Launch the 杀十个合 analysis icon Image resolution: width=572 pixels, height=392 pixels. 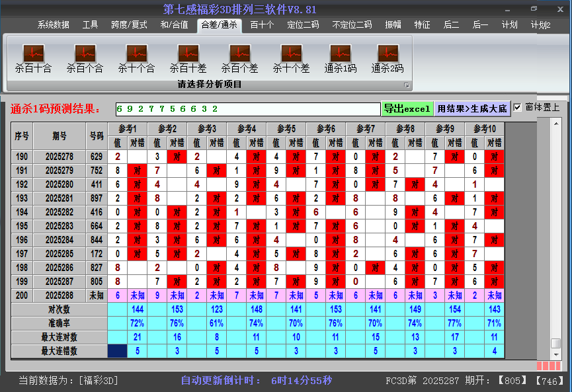(136, 54)
